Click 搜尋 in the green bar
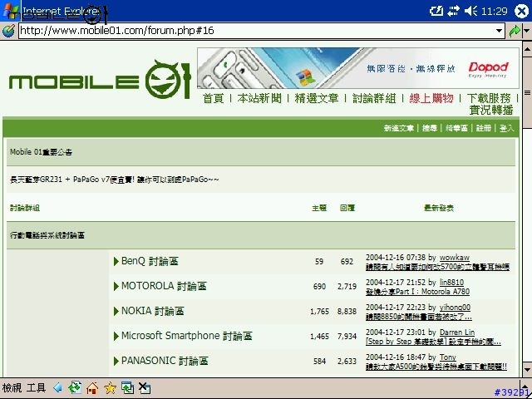The height and width of the screenshot is (399, 532). (429, 128)
